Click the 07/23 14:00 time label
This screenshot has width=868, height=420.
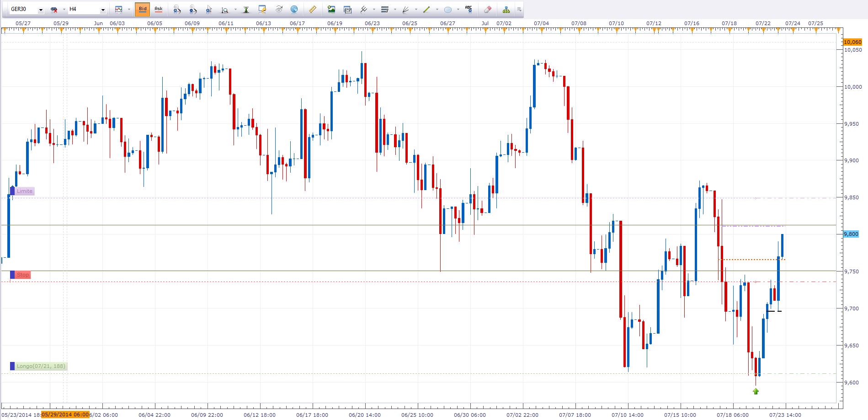[785, 415]
